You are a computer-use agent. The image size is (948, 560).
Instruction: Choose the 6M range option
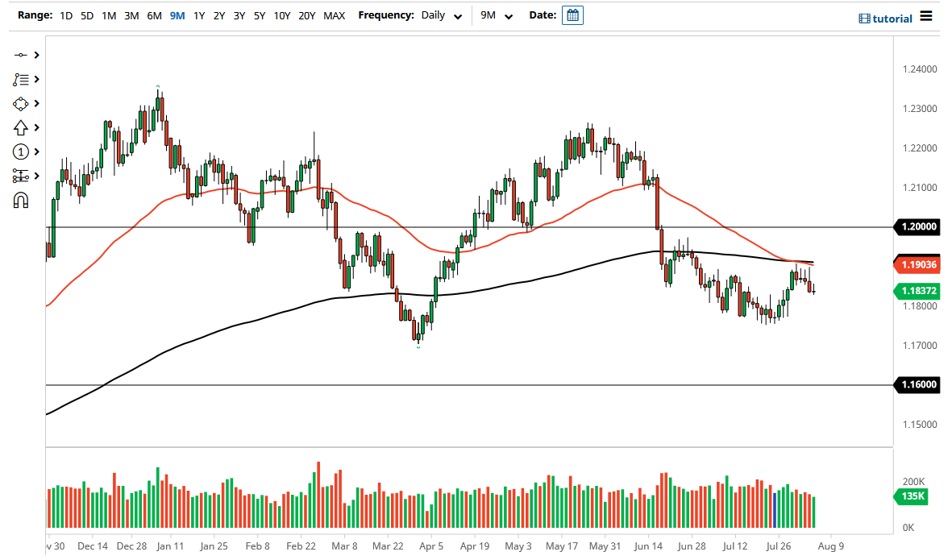pos(154,15)
